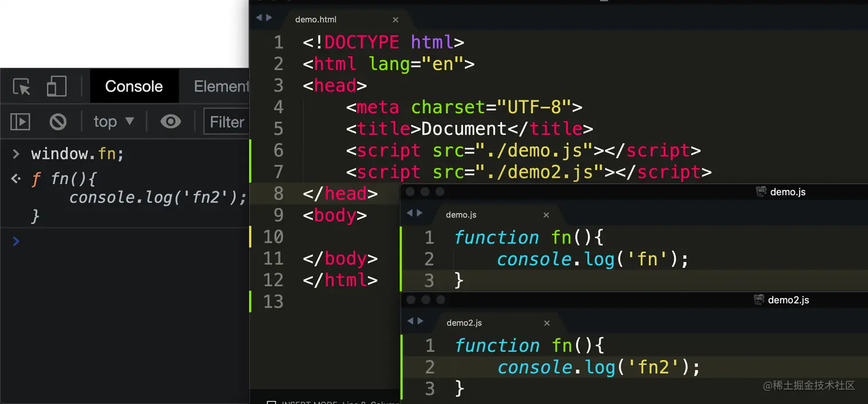Click the demo2.js window title file icon

tap(759, 300)
